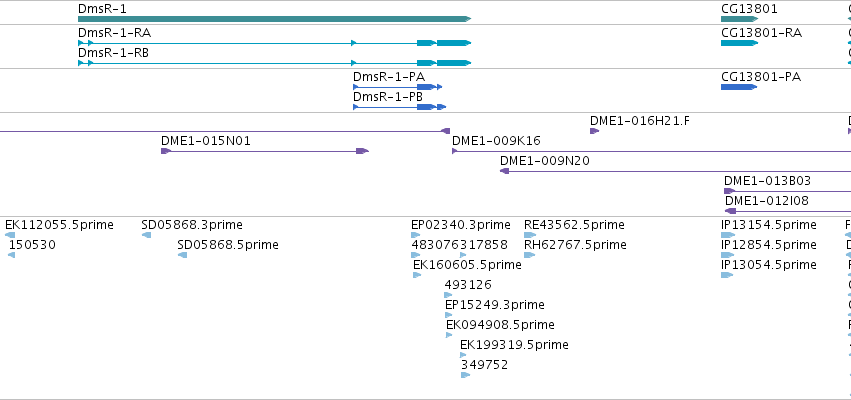
Task: Click the SD05868.5prime EST marker
Action: [x=182, y=255]
